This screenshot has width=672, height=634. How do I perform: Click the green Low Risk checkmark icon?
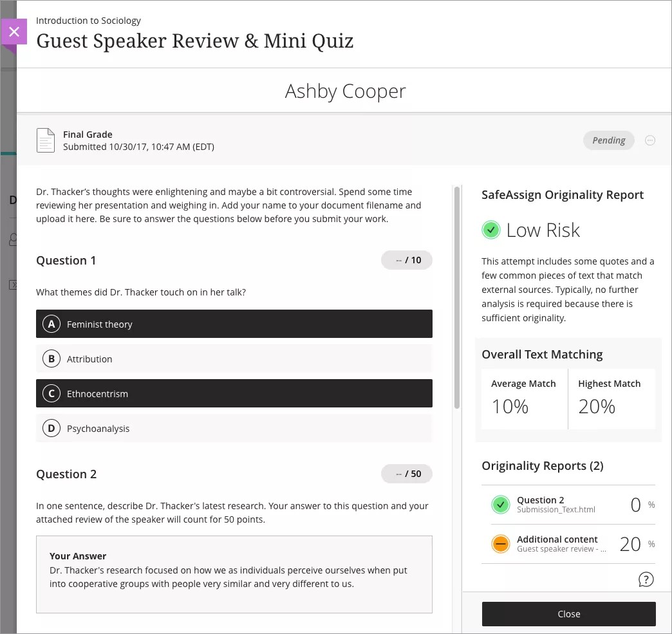pyautogui.click(x=491, y=230)
